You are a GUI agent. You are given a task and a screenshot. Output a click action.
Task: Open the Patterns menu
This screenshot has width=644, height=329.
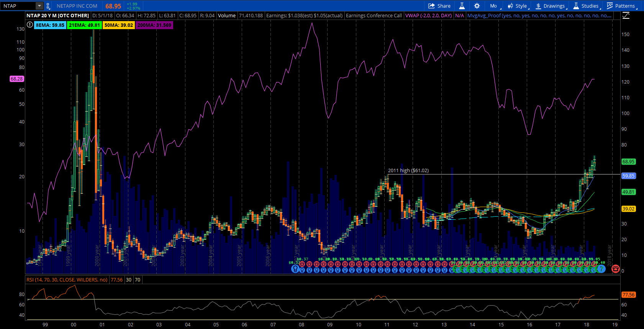coord(622,6)
